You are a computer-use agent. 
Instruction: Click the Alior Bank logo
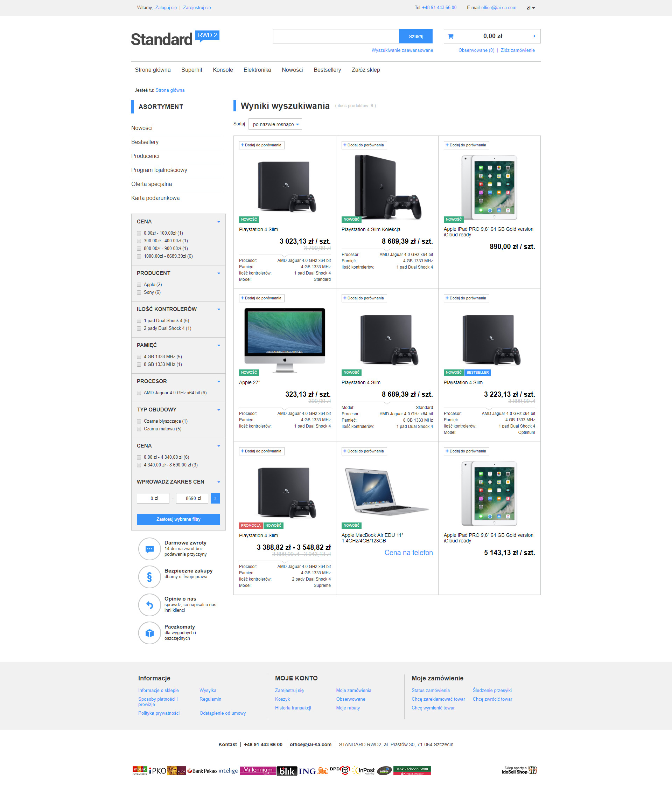177,770
